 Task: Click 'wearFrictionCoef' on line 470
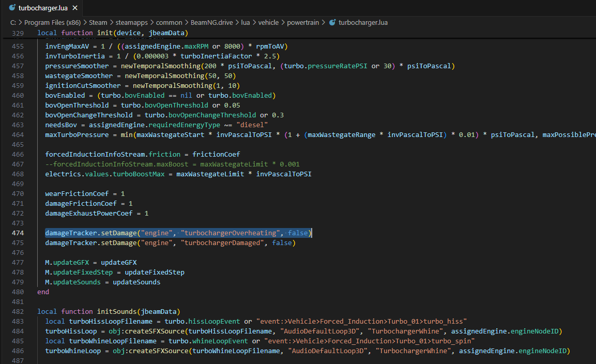coord(77,193)
